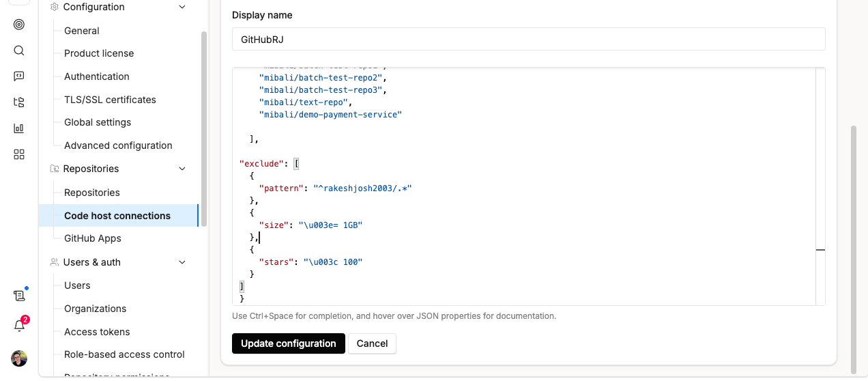Click the "stars" line in JSON editor
The width and height of the screenshot is (868, 381).
[x=310, y=262]
